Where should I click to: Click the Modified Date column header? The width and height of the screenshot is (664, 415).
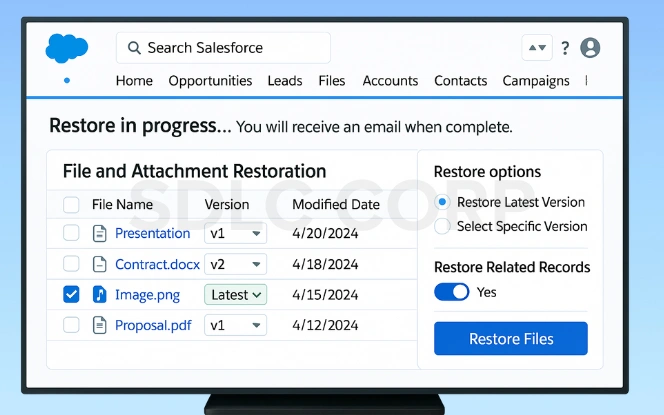pos(336,205)
